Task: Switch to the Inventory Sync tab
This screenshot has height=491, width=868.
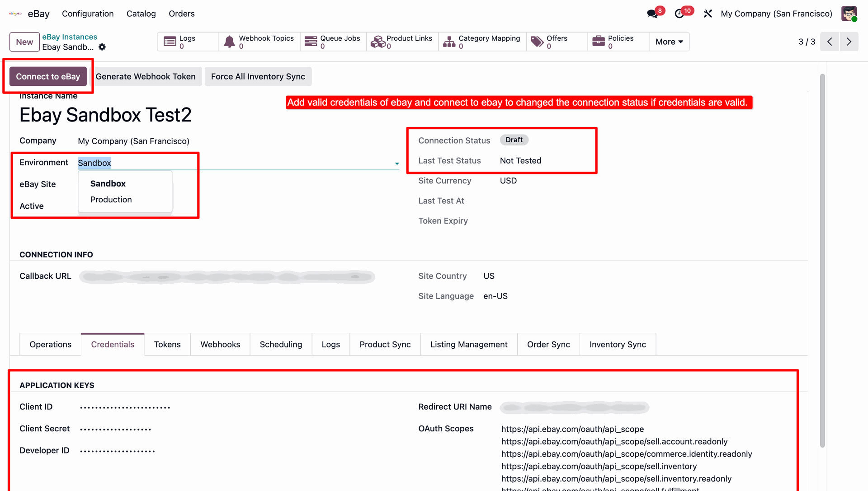Action: point(618,345)
